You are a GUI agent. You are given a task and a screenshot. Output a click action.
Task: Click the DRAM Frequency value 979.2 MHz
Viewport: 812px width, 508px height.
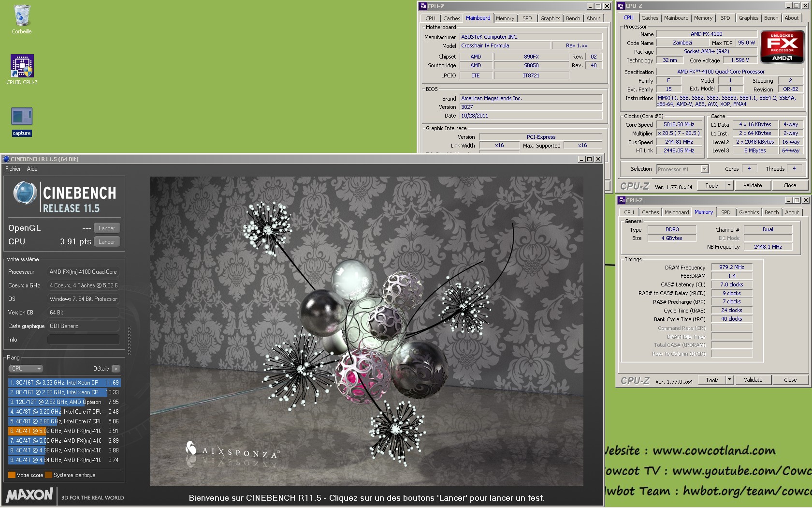pos(732,267)
